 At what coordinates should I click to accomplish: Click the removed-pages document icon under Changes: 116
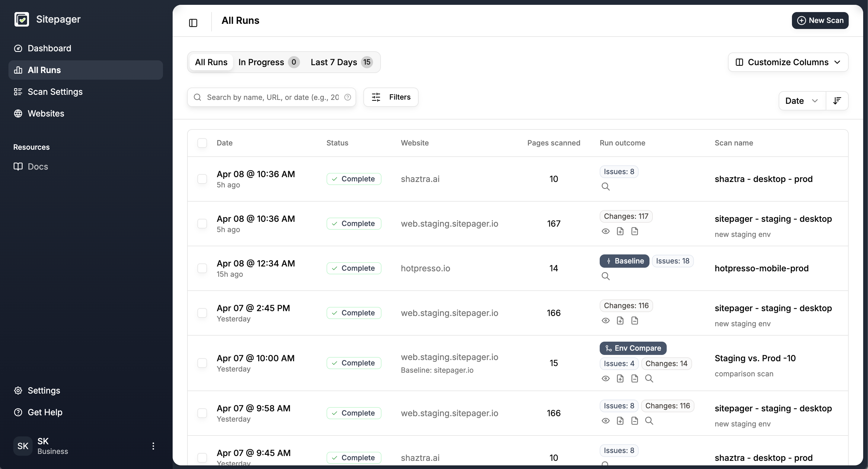click(634, 321)
